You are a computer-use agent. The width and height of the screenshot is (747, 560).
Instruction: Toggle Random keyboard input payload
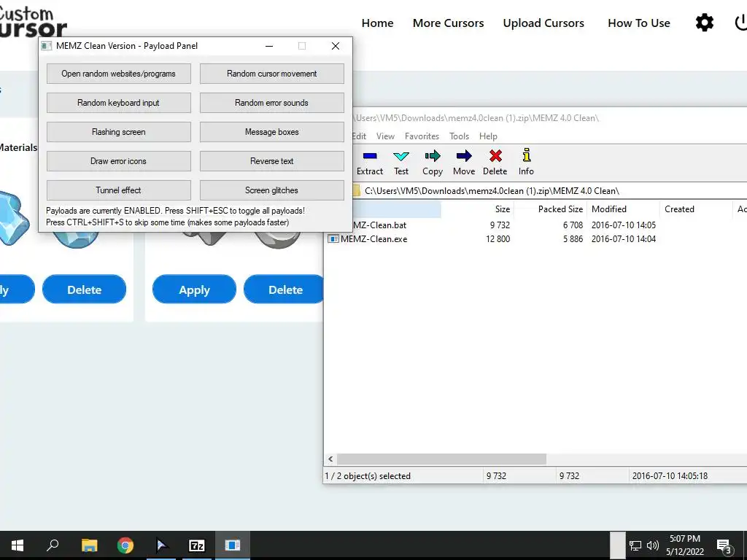pyautogui.click(x=119, y=103)
